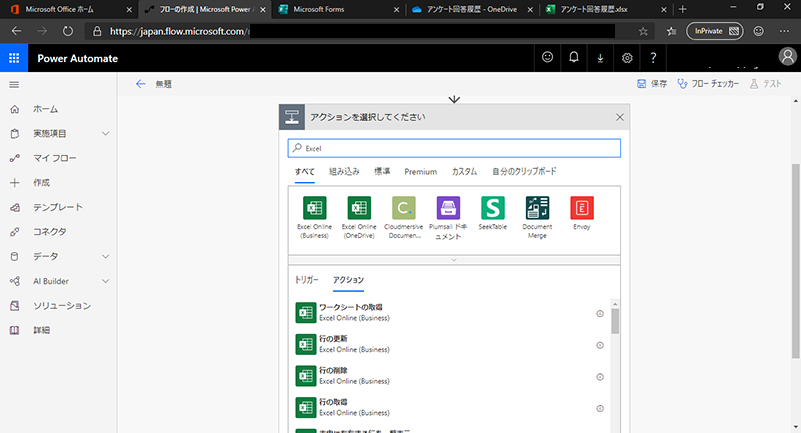Show info for 行の削除 action
Viewport: 801px width, 433px height.
click(600, 377)
